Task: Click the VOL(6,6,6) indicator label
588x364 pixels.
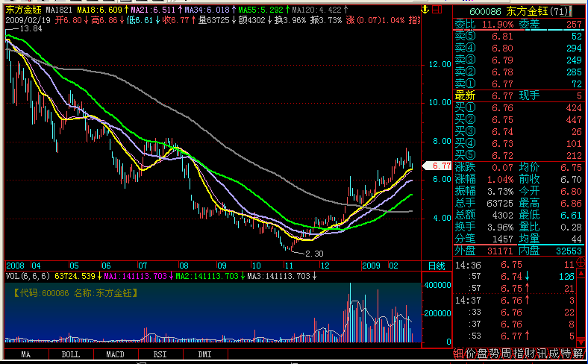Action: click(28, 276)
